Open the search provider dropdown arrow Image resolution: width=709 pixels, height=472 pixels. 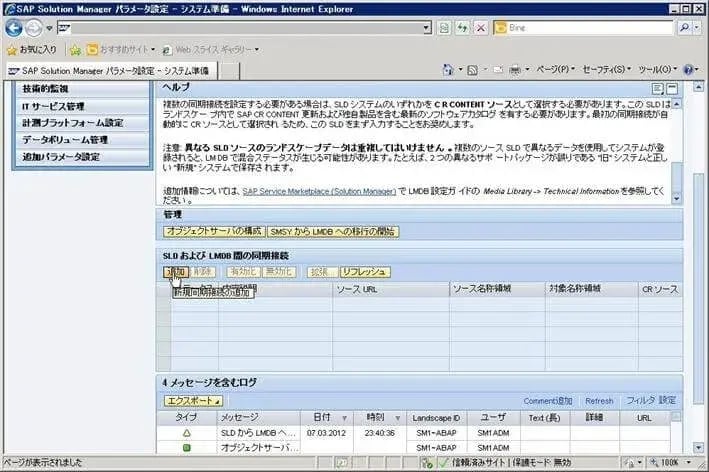click(697, 28)
